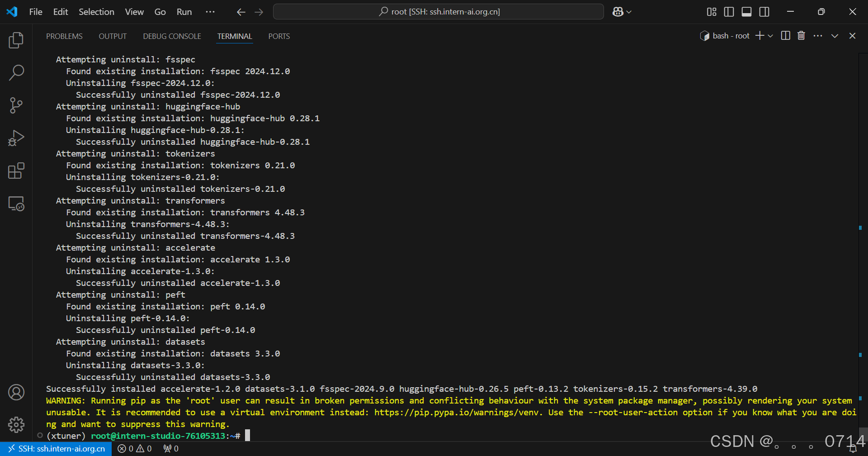
Task: Open the Explorer view in activity bar
Action: (x=16, y=40)
